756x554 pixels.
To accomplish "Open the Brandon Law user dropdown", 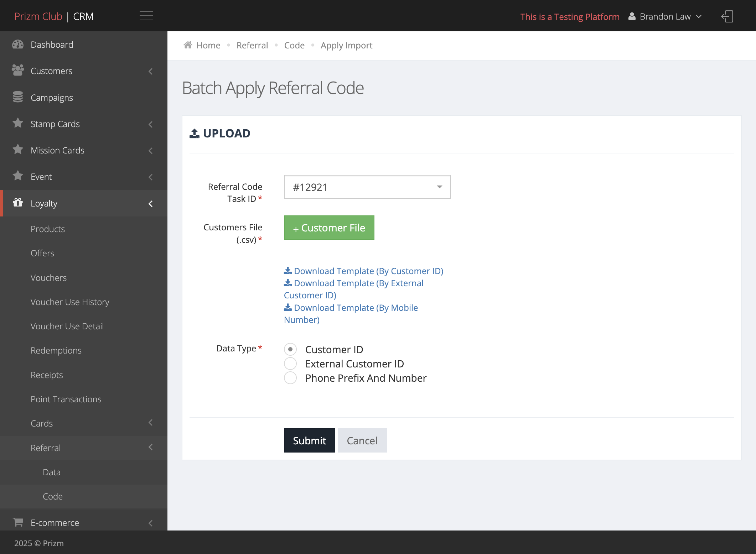I will [666, 16].
